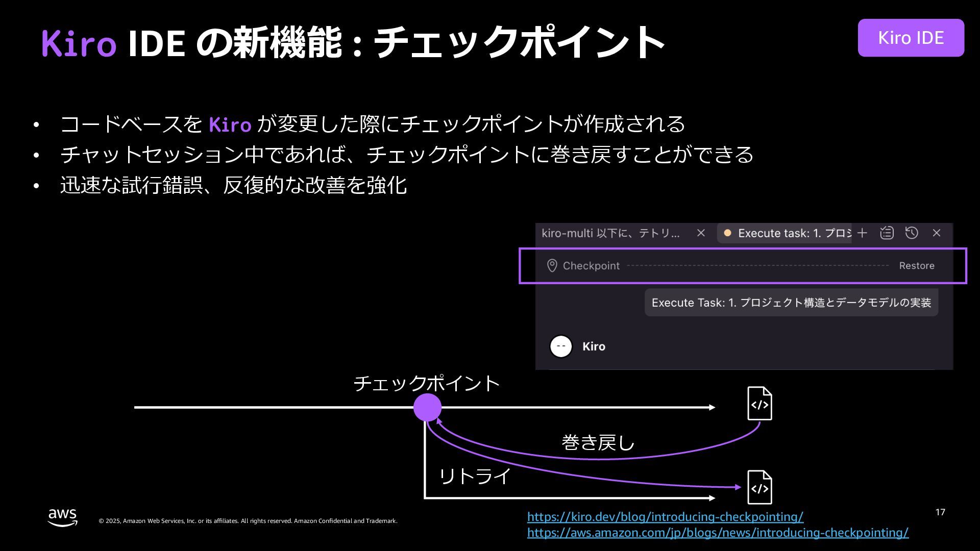Screen dimensions: 980x551
Task: Click the Execute Task message bubble
Action: (791, 303)
